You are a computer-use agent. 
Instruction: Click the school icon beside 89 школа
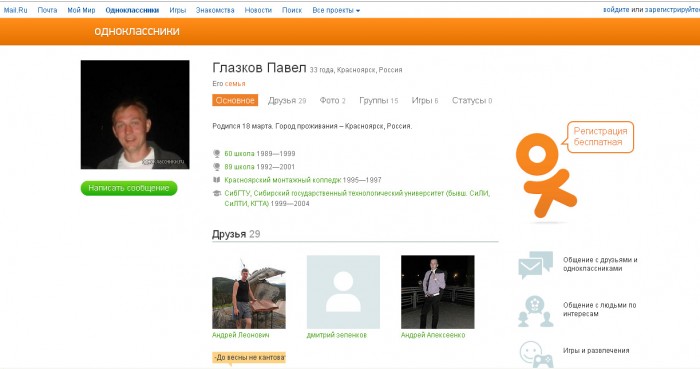[217, 167]
